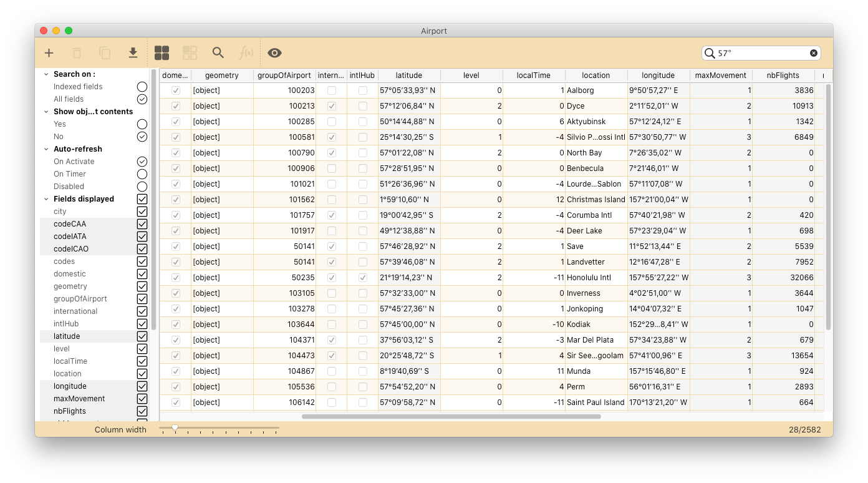Click the Saint Paul Island location cell

tap(596, 402)
